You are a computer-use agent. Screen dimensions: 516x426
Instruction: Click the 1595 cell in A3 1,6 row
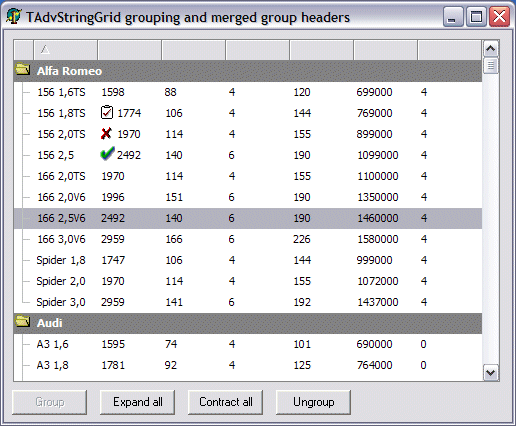113,344
